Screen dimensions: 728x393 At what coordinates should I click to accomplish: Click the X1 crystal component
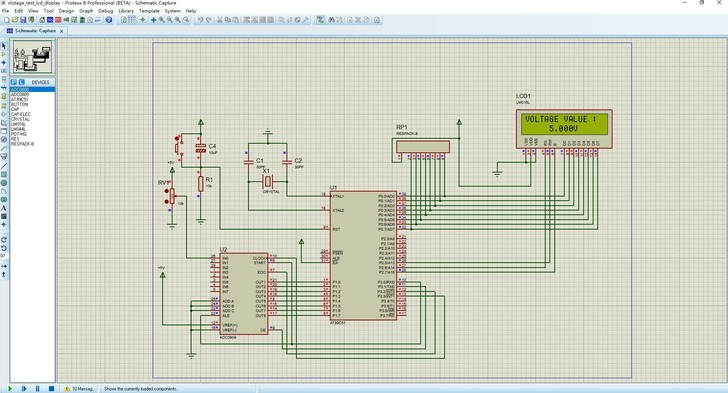pyautogui.click(x=267, y=181)
